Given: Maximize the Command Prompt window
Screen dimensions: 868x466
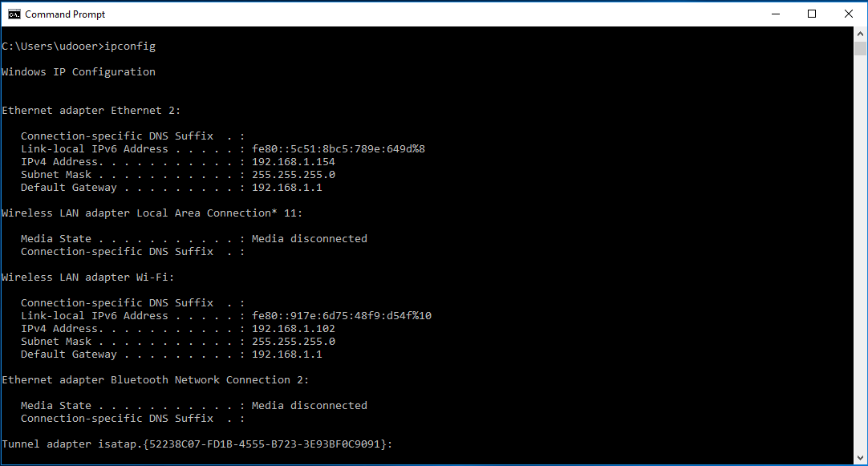Looking at the screenshot, I should click(812, 14).
